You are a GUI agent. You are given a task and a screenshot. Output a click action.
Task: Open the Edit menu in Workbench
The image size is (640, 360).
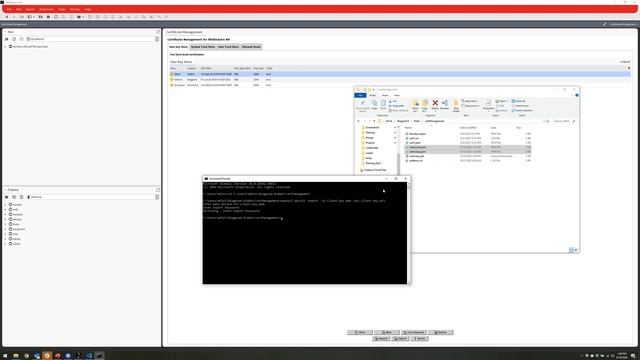(18, 9)
